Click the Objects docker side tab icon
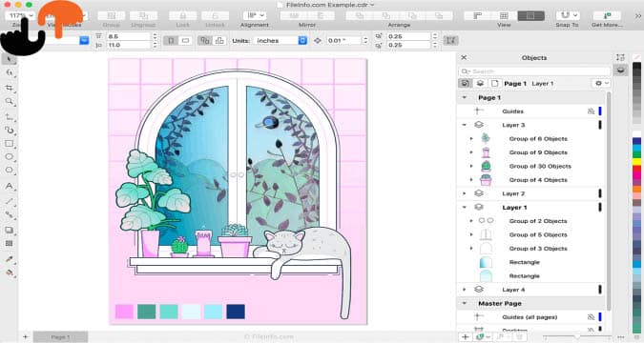This screenshot has width=644, height=343. point(620,71)
